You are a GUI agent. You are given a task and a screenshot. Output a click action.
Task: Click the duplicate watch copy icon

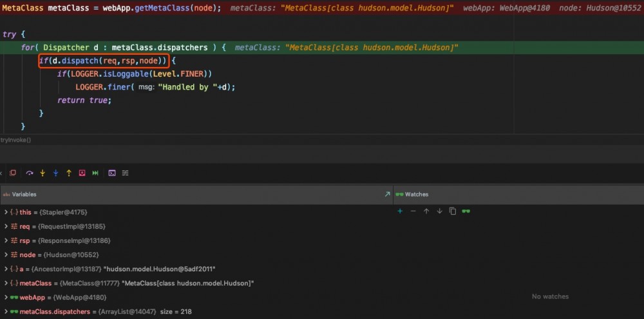[453, 211]
